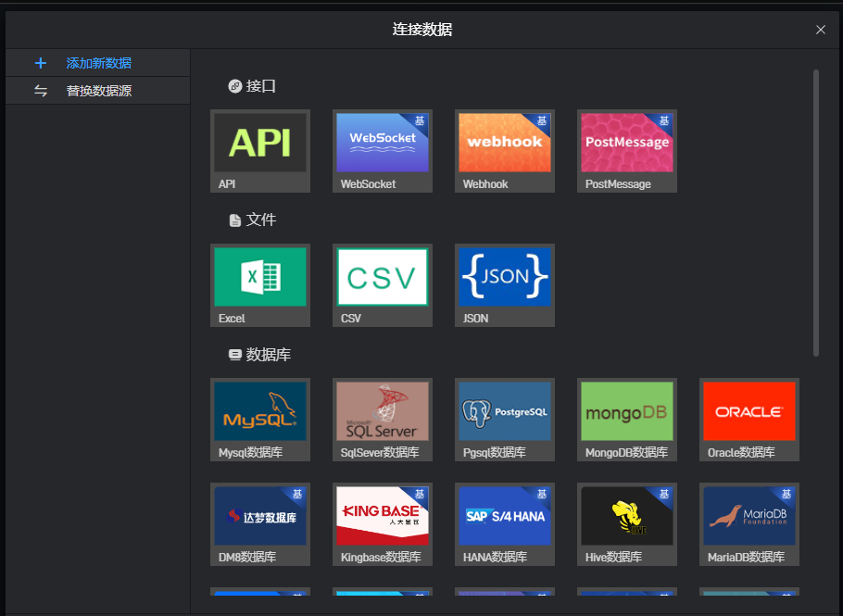Choose the Kingbase数据库 tile

[383, 524]
